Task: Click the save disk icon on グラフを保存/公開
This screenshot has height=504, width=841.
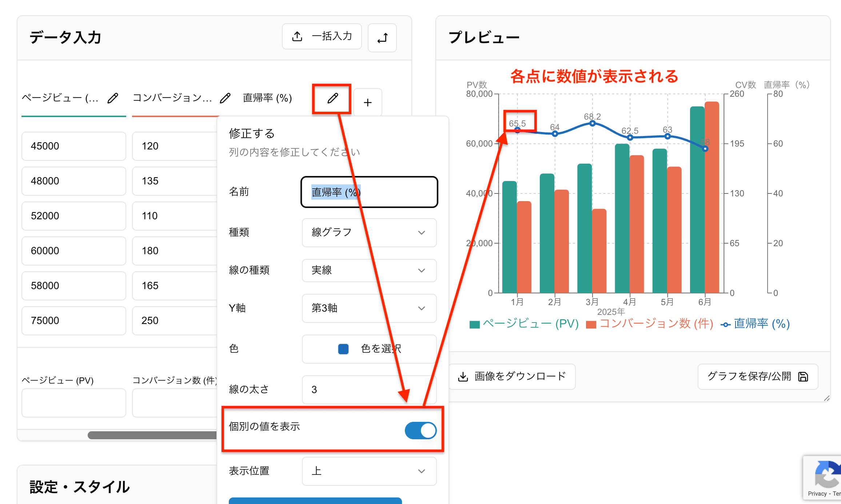Action: pyautogui.click(x=804, y=377)
